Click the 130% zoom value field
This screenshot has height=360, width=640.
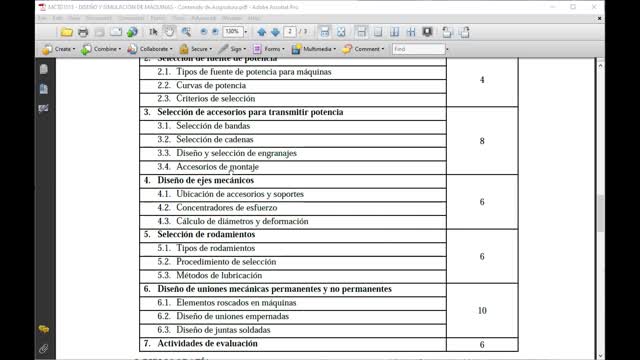click(x=233, y=32)
